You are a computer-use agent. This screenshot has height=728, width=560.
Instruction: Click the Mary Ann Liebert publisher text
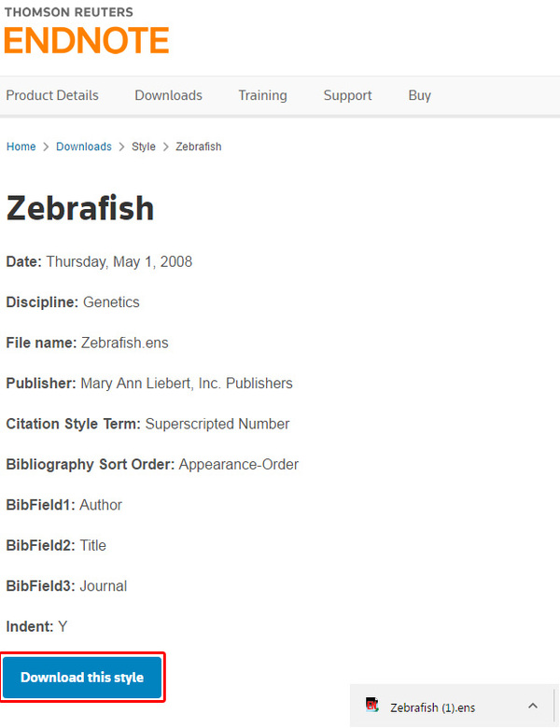pyautogui.click(x=187, y=383)
